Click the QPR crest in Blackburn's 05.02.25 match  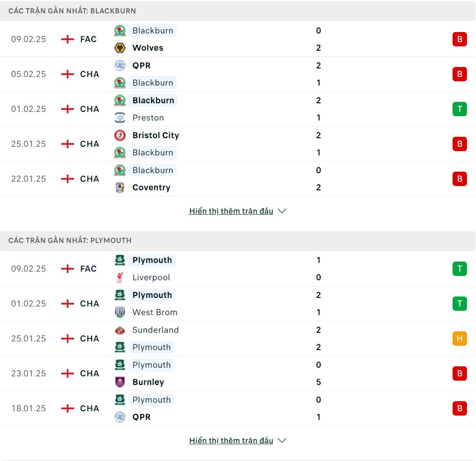click(x=120, y=66)
